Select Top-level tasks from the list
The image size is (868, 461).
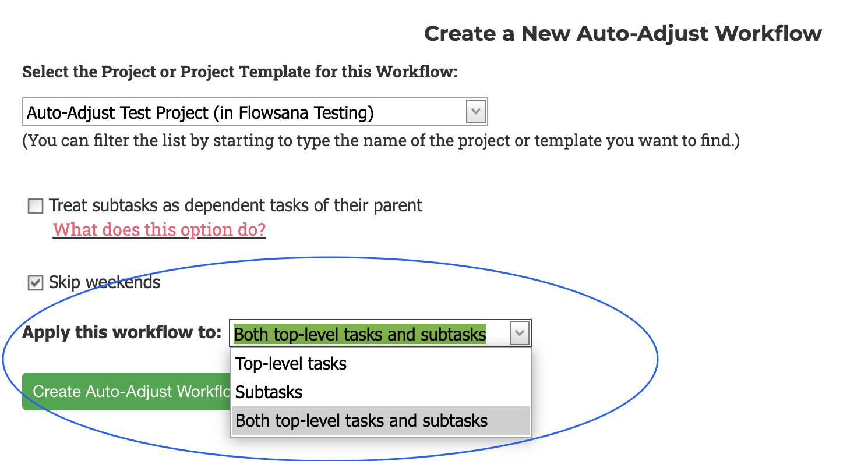291,364
